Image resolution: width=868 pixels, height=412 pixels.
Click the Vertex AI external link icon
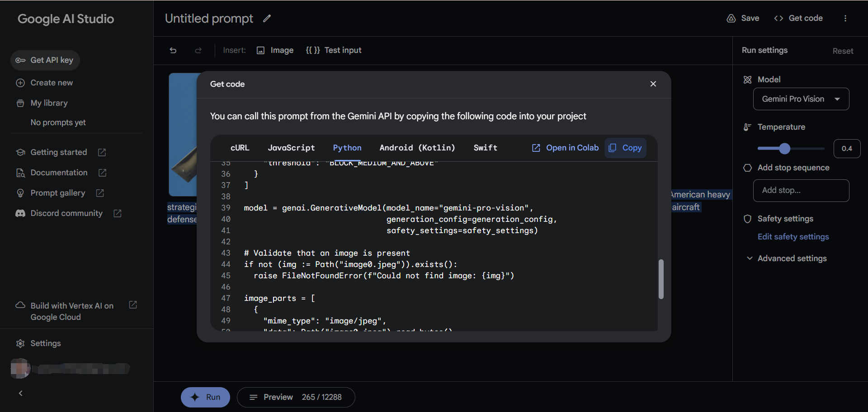pyautogui.click(x=133, y=305)
